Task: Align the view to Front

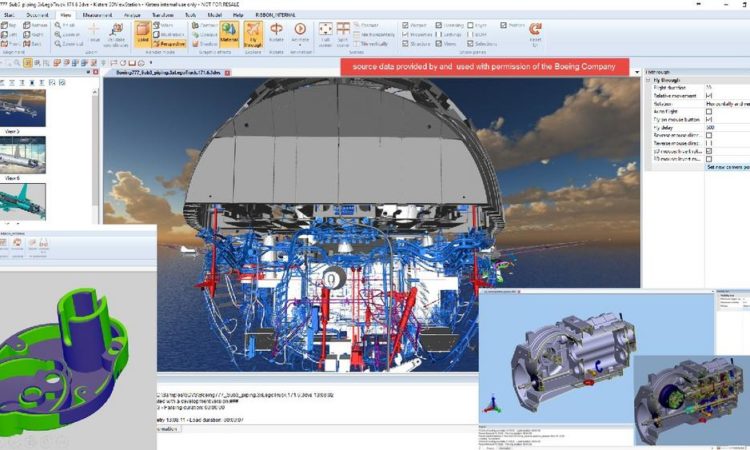Action: pyautogui.click(x=10, y=44)
